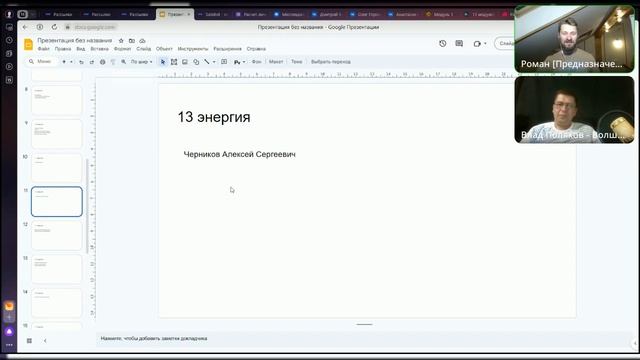
Task: Insert an image with the image icon
Action: pos(185,62)
